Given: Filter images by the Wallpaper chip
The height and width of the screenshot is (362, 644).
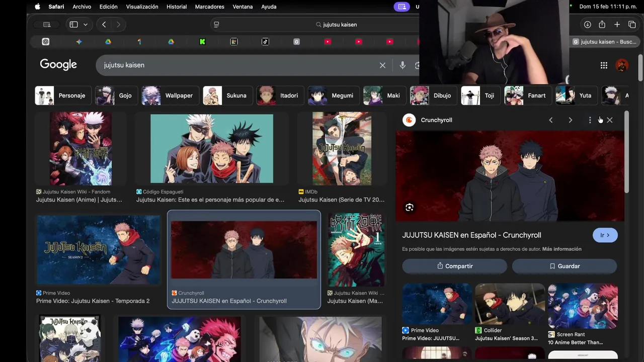Looking at the screenshot, I should 170,96.
